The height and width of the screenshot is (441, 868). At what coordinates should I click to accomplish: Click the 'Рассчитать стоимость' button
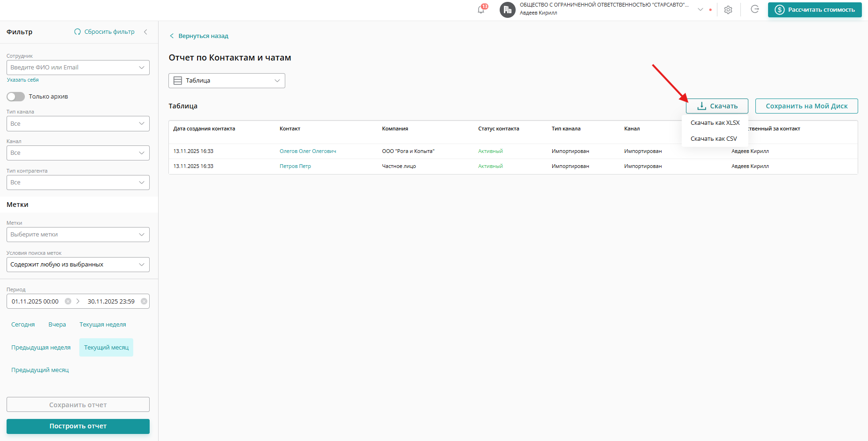point(815,10)
